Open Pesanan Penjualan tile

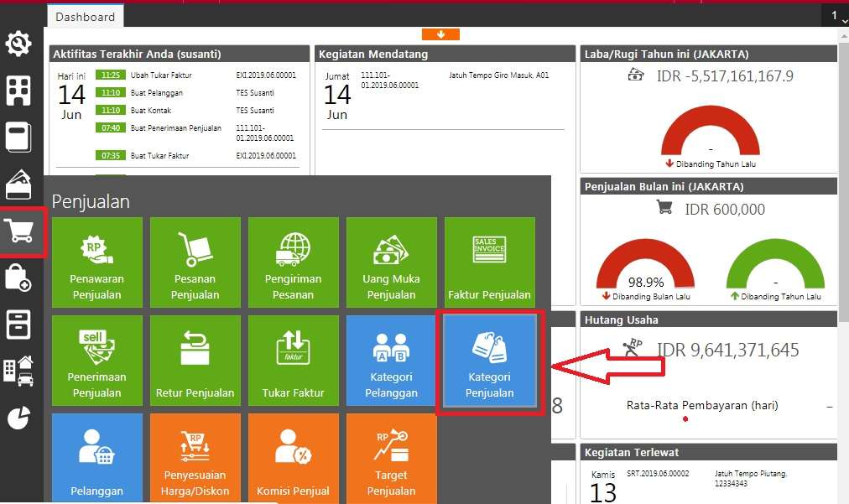pyautogui.click(x=195, y=262)
